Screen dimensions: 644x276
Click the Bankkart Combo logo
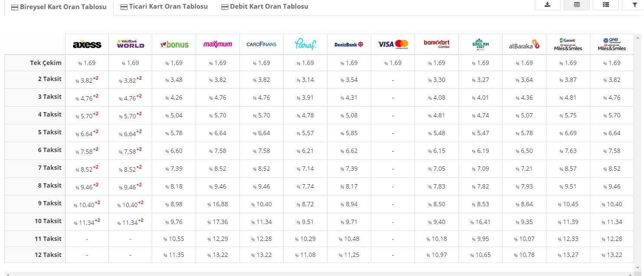(x=437, y=44)
